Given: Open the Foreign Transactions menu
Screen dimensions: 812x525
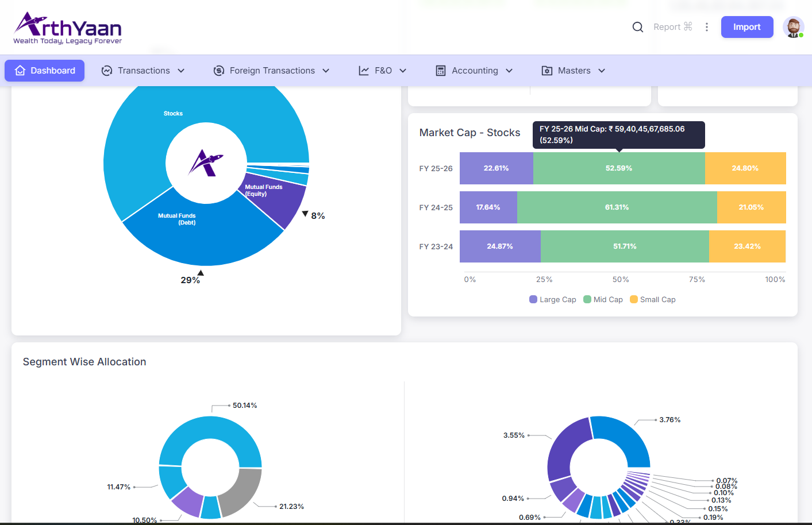Looking at the screenshot, I should (x=272, y=71).
